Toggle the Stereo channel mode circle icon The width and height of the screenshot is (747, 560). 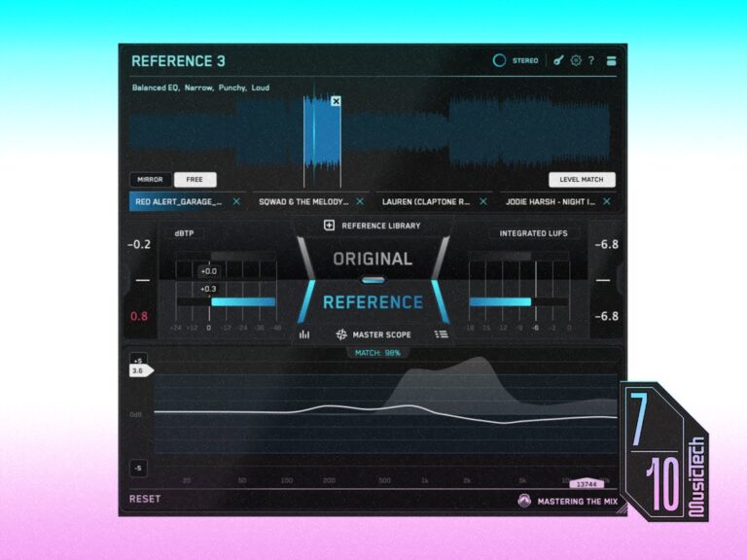(499, 60)
